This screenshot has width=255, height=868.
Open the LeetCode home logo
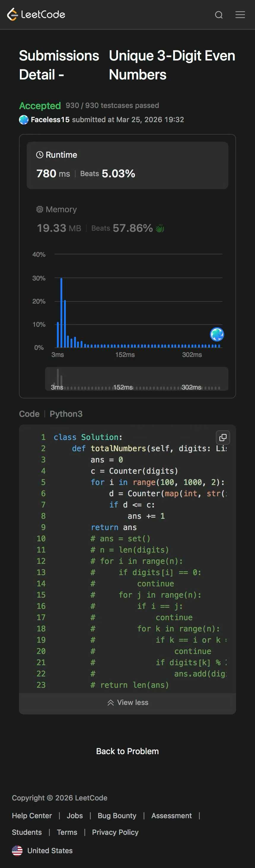(36, 15)
